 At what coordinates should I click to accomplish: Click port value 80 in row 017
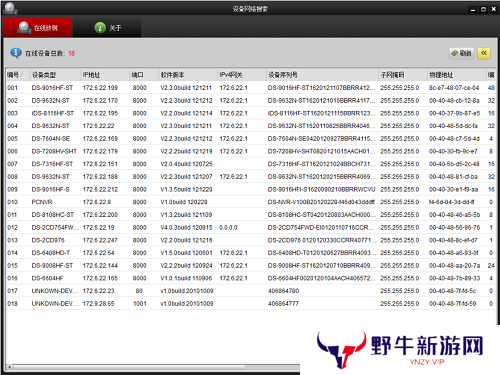coord(139,291)
